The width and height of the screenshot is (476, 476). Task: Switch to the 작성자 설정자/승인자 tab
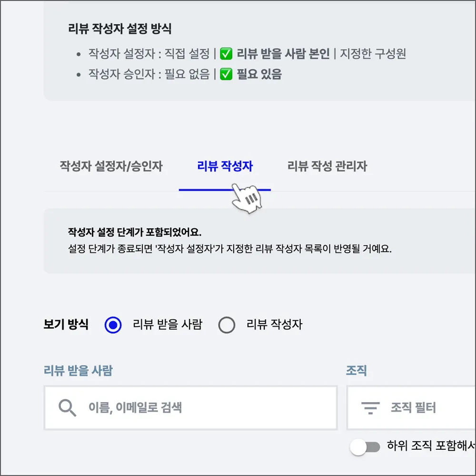click(x=111, y=166)
